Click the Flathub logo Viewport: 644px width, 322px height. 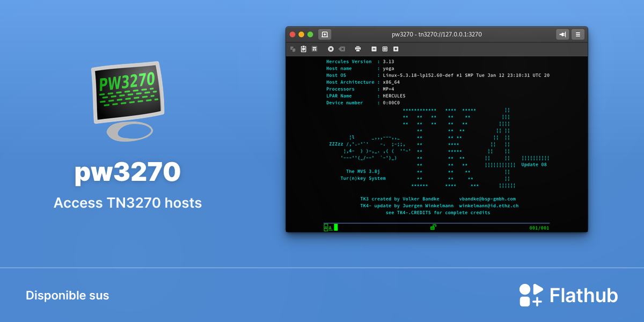tap(569, 295)
